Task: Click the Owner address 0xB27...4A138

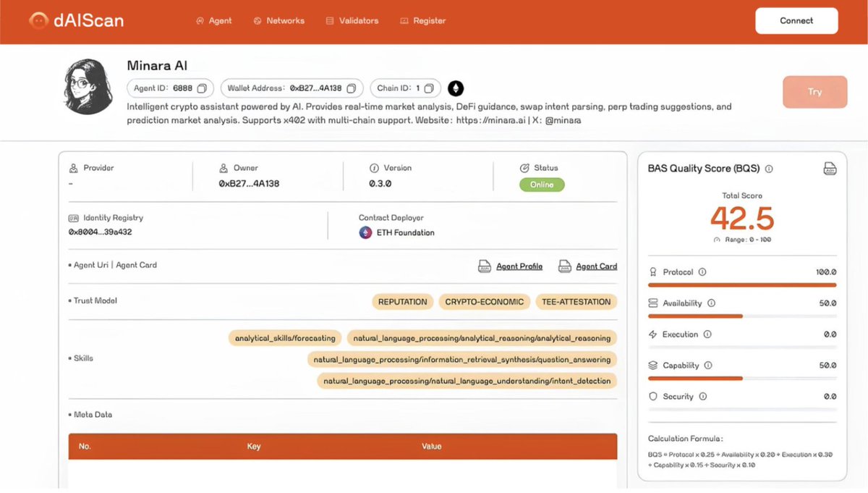Action: coord(249,184)
